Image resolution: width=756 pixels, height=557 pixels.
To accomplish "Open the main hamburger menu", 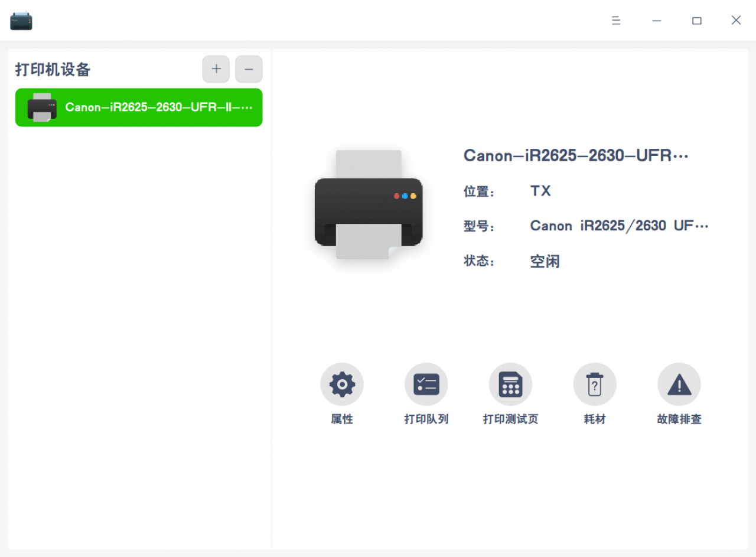I will (616, 20).
